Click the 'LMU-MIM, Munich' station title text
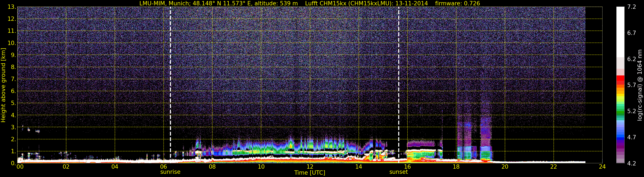Viewport: 644px width, 177px height. click(x=165, y=3)
